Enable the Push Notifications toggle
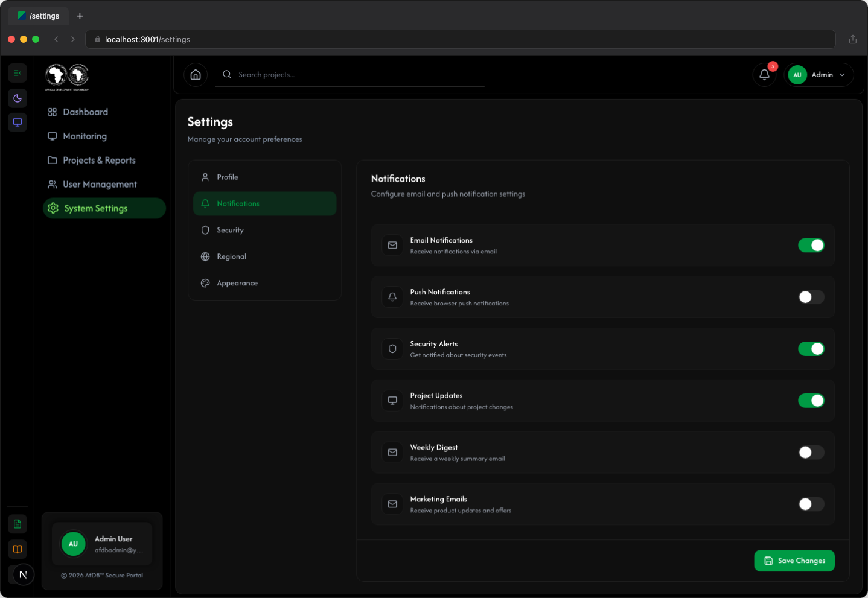The image size is (868, 598). click(811, 297)
